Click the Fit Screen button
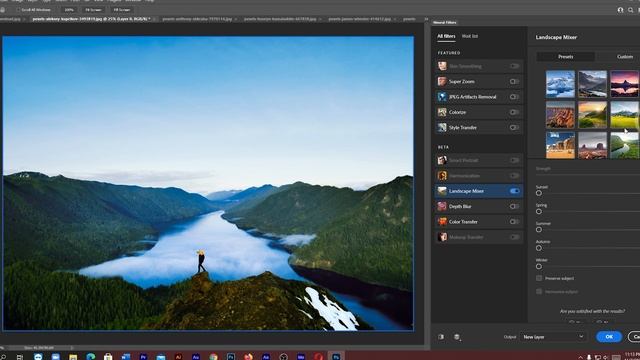The width and height of the screenshot is (640, 360). pos(93,9)
